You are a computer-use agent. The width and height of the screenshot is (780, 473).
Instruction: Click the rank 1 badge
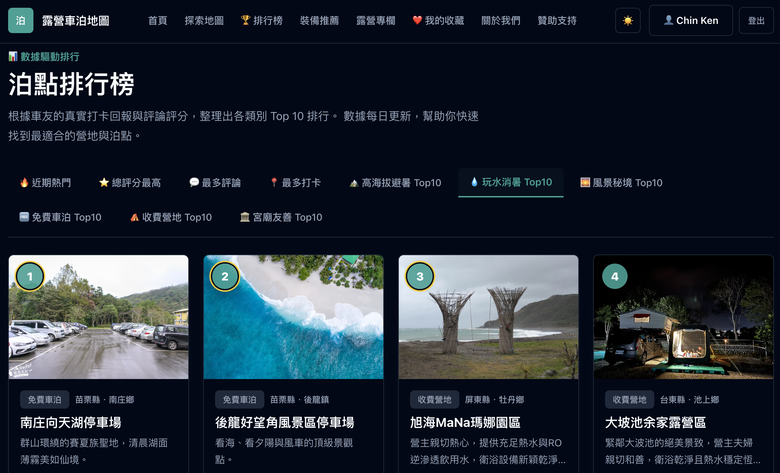tap(30, 276)
